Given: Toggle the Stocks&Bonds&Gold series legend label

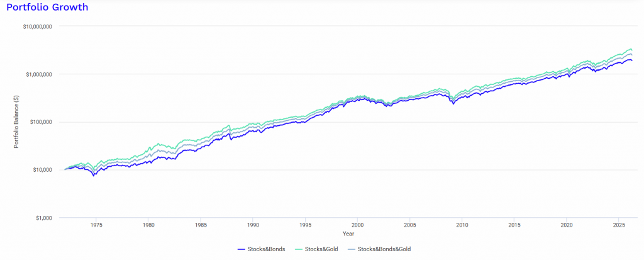Looking at the screenshot, I should coord(384,249).
